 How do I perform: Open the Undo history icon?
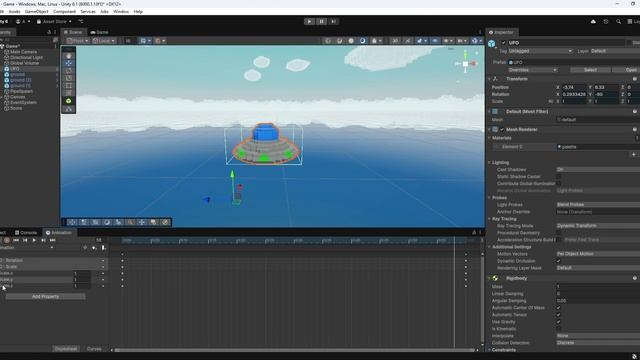tap(606, 22)
